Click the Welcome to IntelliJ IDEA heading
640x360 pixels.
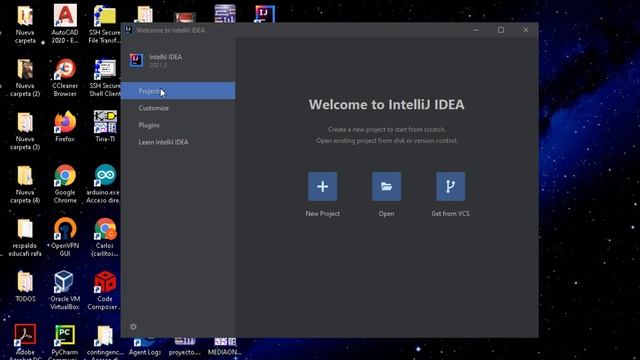click(x=386, y=104)
